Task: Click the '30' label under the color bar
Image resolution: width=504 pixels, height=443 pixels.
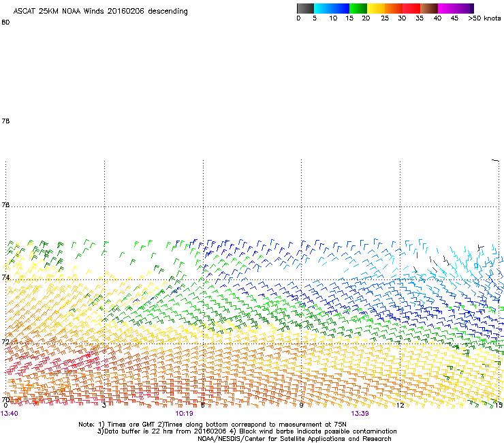Action: [402, 18]
